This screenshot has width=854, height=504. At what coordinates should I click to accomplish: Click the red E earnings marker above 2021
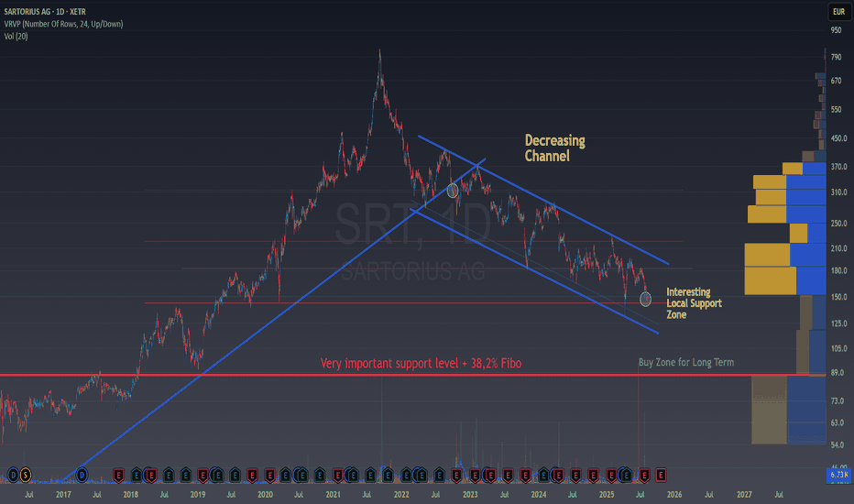tap(338, 476)
